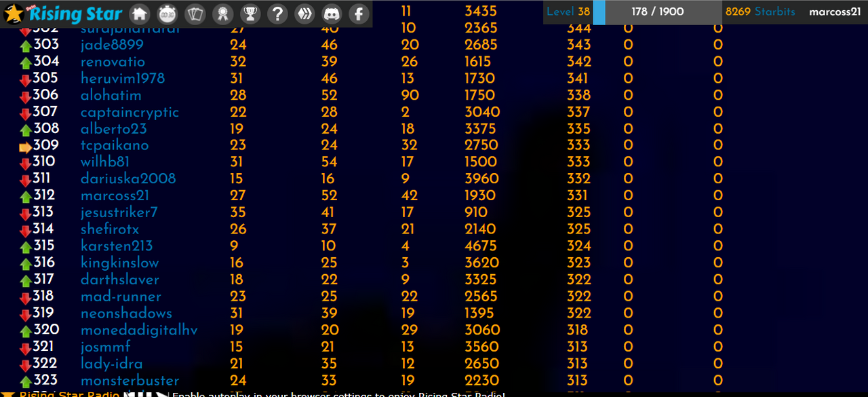The height and width of the screenshot is (397, 868).
Task: Click the rank number 312
Action: tap(44, 195)
